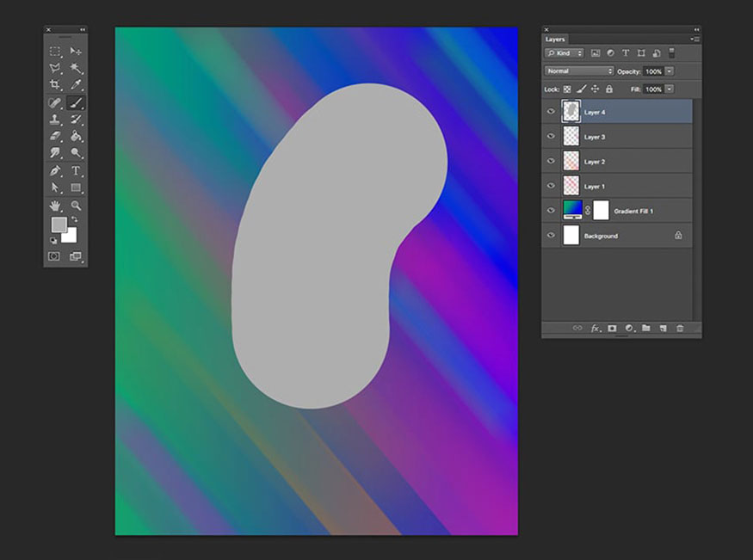753x560 pixels.
Task: Hide the Background layer
Action: coord(551,235)
